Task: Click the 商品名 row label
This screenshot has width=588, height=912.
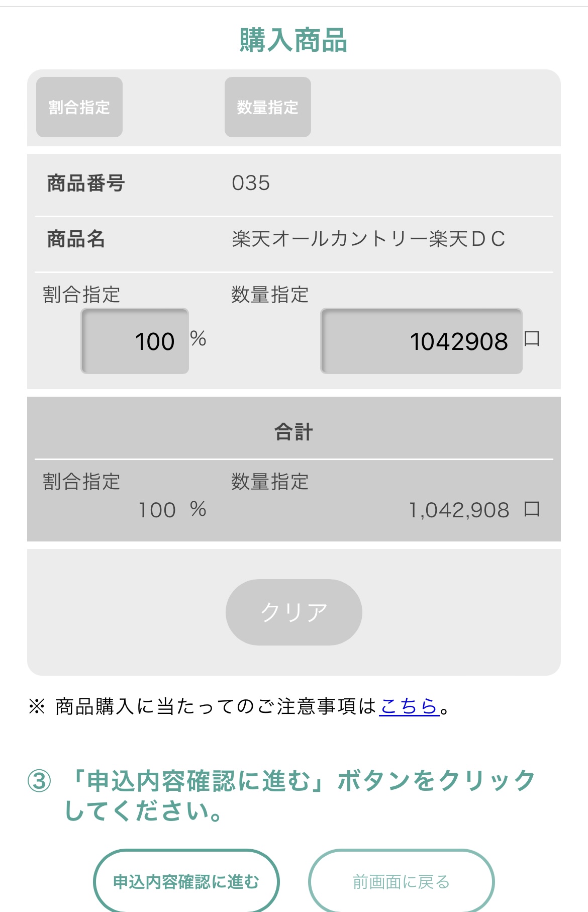Action: coord(76,239)
